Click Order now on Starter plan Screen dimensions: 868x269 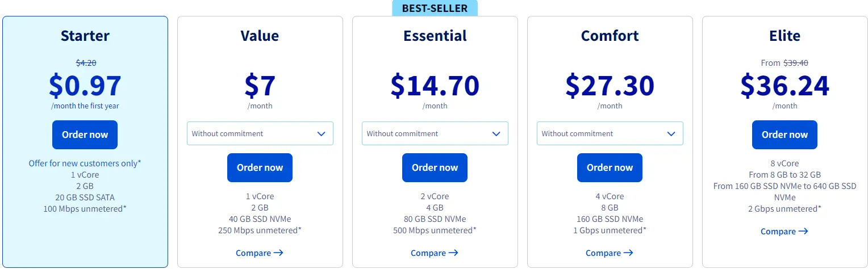point(85,134)
